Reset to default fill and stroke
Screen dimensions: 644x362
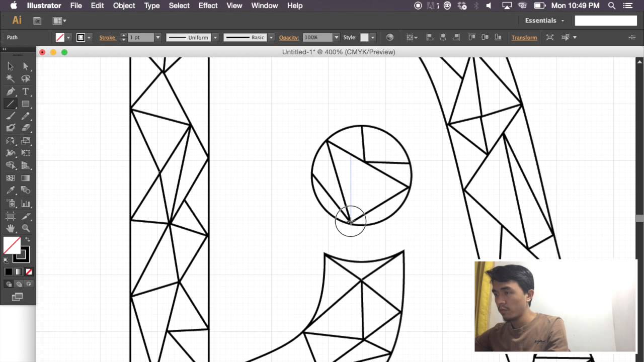click(x=6, y=260)
